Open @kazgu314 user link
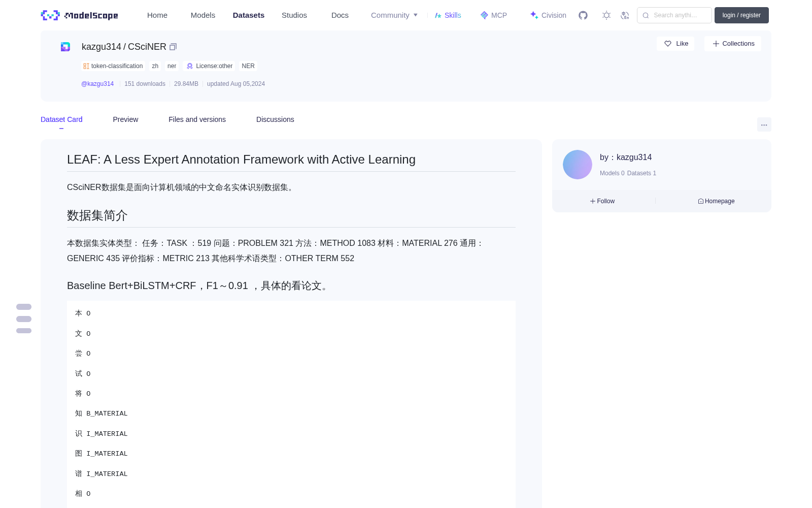 97,84
